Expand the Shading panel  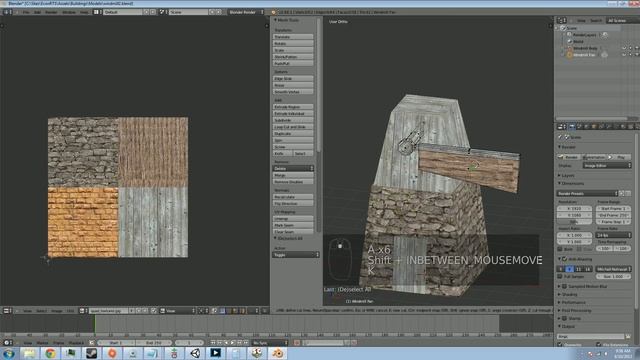[568, 294]
